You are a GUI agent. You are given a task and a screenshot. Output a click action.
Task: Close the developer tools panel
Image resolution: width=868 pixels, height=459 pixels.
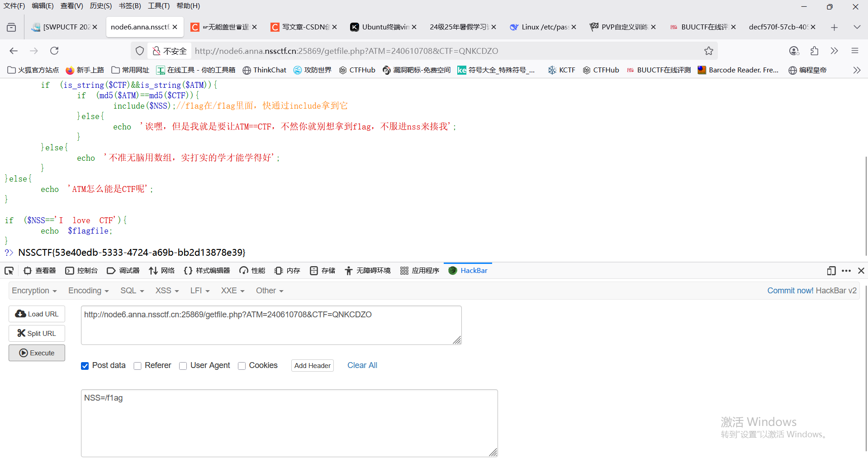(x=861, y=271)
